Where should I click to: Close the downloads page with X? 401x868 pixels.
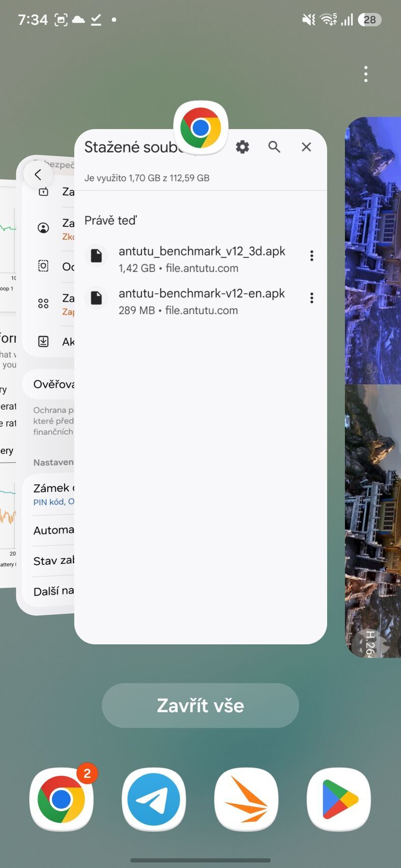click(306, 147)
